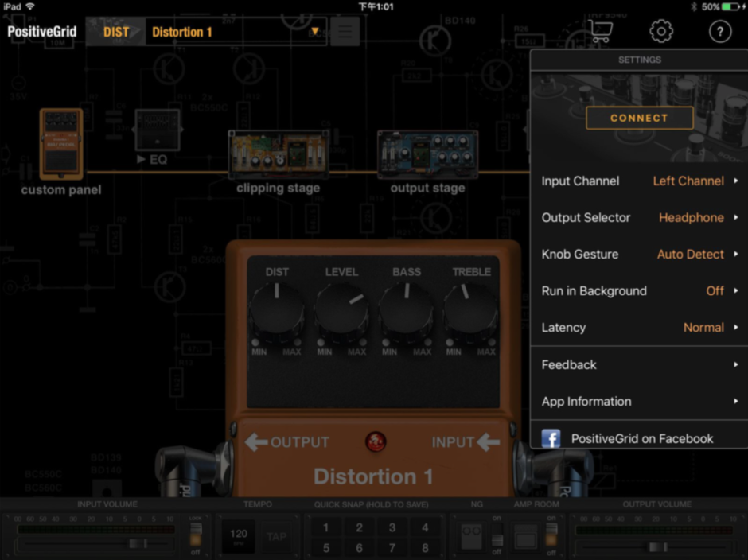748x560 pixels.
Task: Click the TREBLE knob on the pedal
Action: [471, 312]
